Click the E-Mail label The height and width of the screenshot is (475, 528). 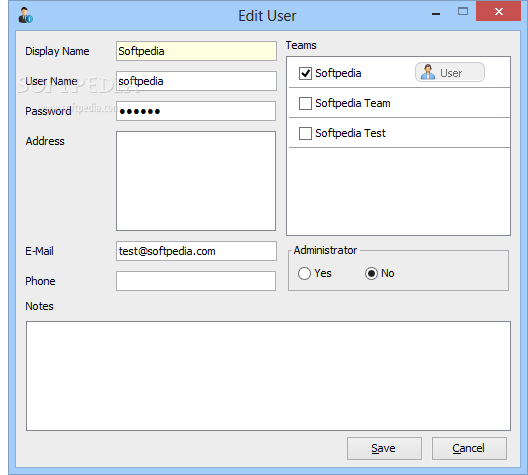(x=39, y=251)
